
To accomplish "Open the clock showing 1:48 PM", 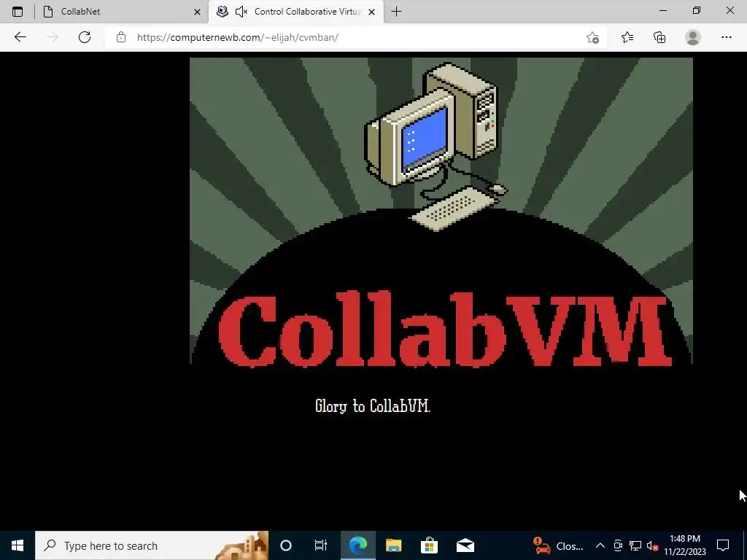I will coord(684,545).
